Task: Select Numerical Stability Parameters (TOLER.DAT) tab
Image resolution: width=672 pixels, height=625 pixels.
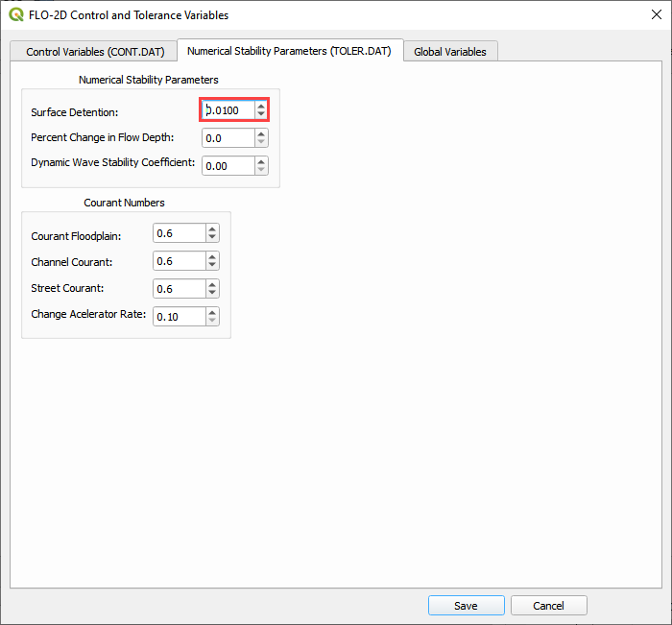Action: point(289,51)
